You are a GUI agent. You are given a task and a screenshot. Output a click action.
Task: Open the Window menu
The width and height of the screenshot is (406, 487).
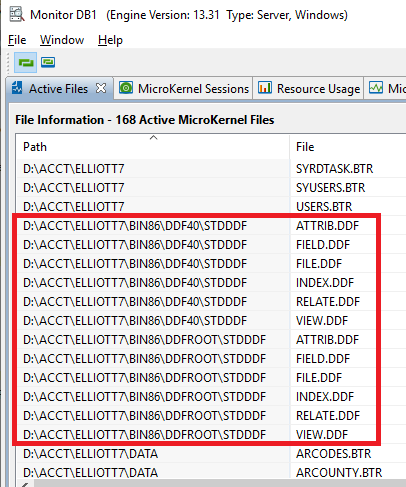(62, 40)
